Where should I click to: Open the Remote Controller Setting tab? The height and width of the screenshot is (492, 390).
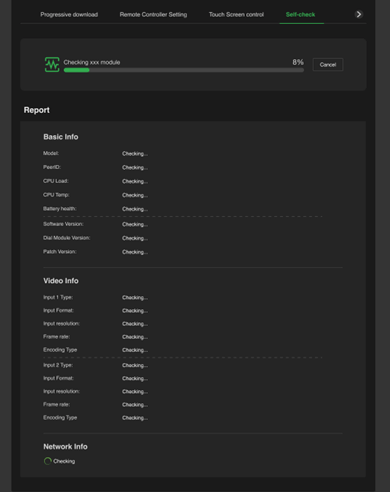pyautogui.click(x=153, y=15)
